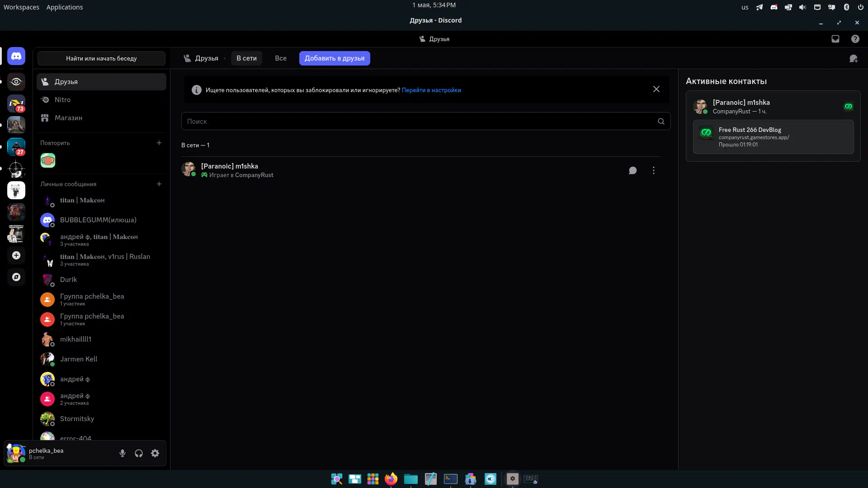The width and height of the screenshot is (868, 488).
Task: Click the volume icon in system tray
Action: pos(803,7)
